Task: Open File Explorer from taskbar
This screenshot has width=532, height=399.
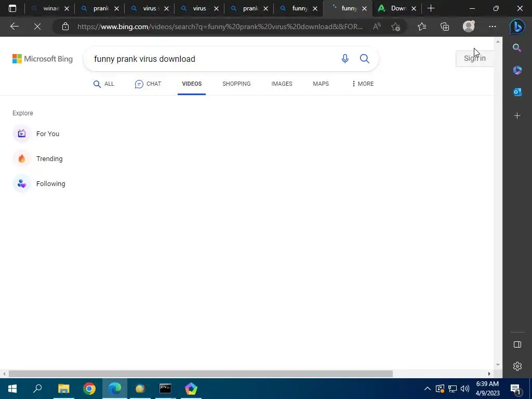Action: click(63, 389)
